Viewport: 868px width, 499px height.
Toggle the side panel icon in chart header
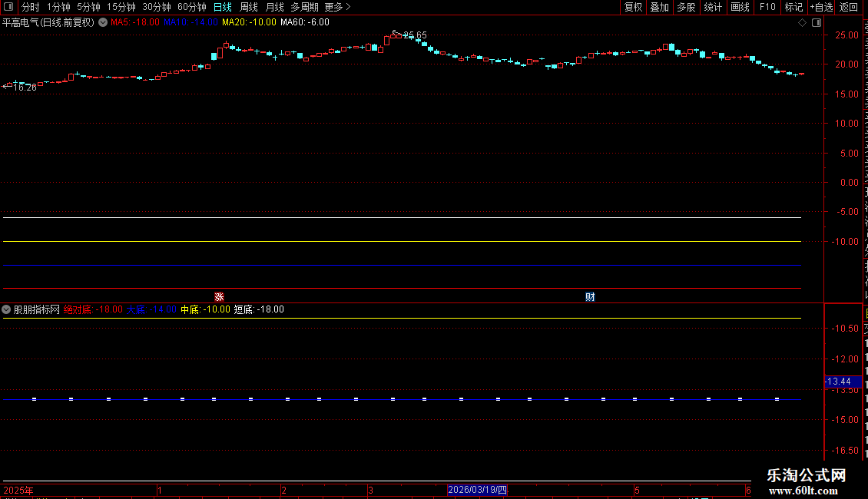(x=817, y=22)
